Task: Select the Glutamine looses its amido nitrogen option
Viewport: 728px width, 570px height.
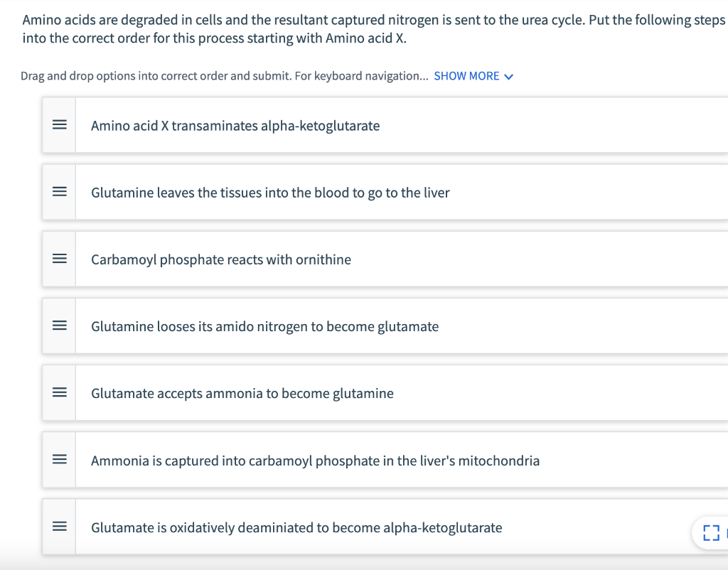Action: click(x=264, y=326)
